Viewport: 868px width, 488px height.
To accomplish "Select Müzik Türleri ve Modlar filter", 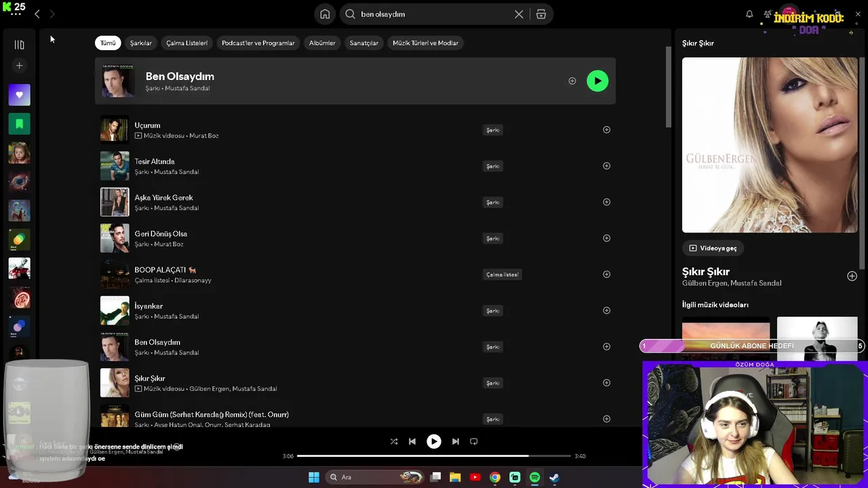I will 426,43.
